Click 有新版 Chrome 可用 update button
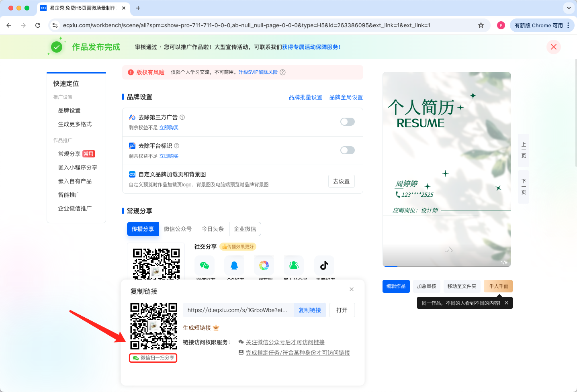Screen dimensions: 577x392 pos(542,25)
